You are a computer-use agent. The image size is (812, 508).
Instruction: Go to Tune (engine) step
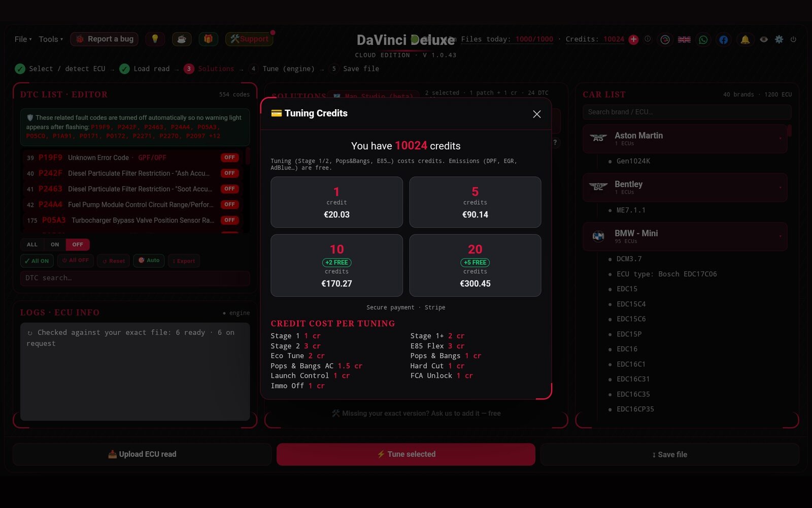pyautogui.click(x=282, y=69)
